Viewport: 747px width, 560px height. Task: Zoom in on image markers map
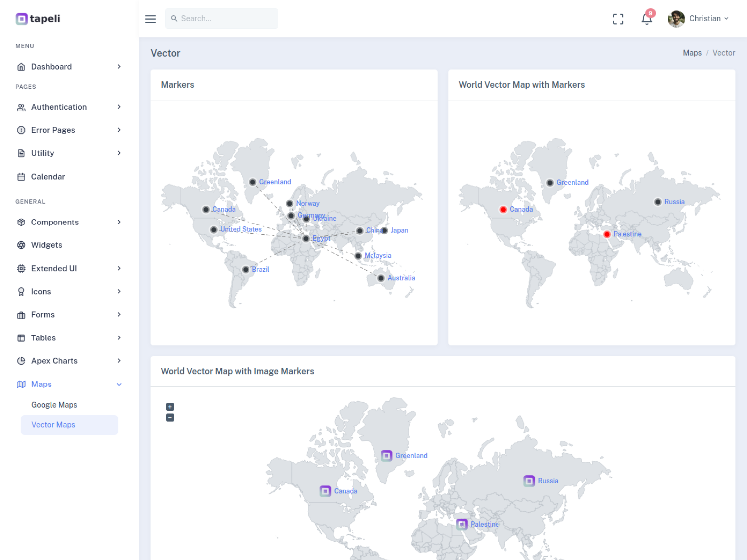point(170,407)
